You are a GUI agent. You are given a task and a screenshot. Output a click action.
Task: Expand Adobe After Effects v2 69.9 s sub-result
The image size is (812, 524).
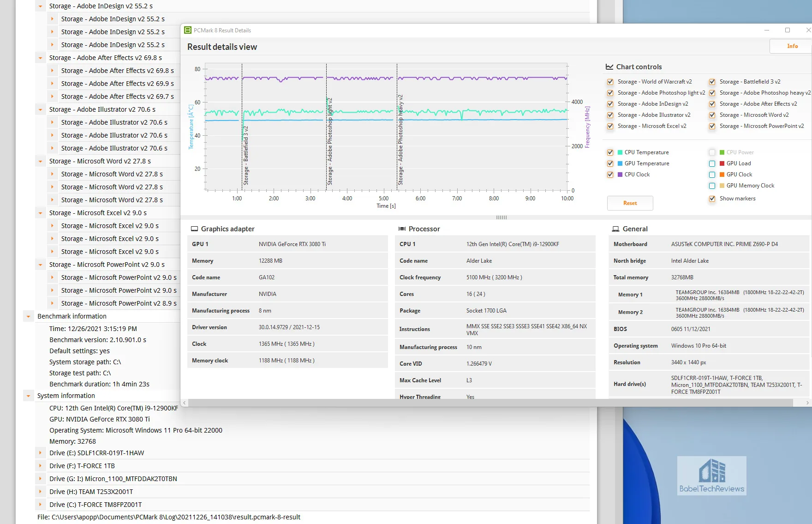tap(52, 84)
